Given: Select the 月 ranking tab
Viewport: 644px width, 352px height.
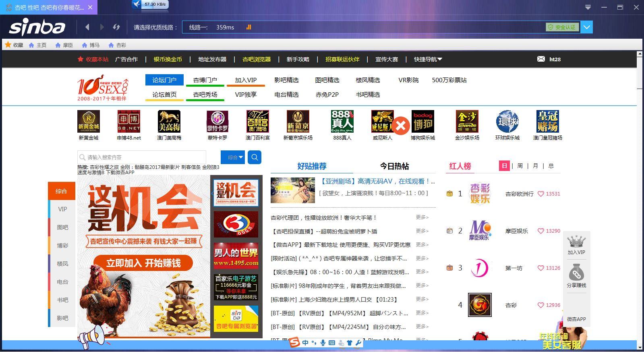Looking at the screenshot, I should (535, 166).
